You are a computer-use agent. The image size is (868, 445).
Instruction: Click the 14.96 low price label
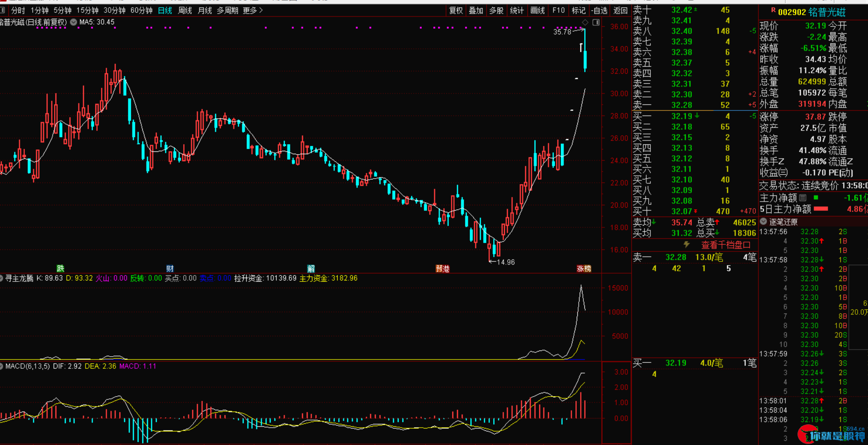(x=506, y=262)
